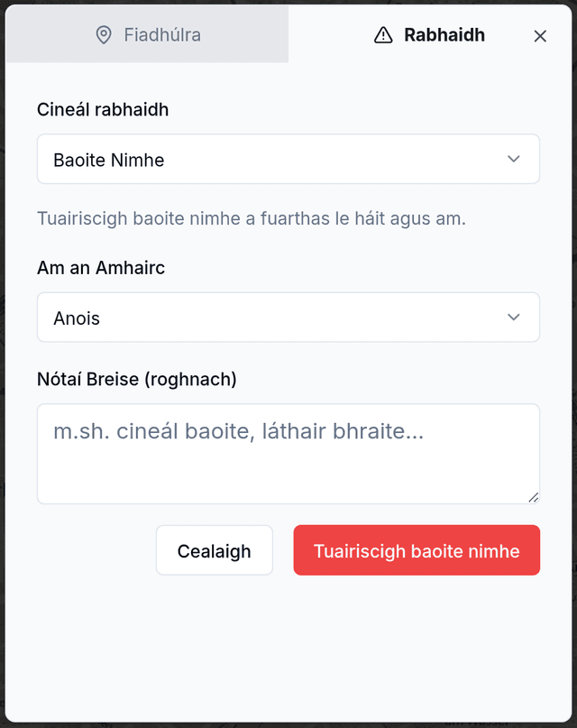The width and height of the screenshot is (577, 728).
Task: Open the Cineál rabhaidh dropdown
Action: pos(288,160)
